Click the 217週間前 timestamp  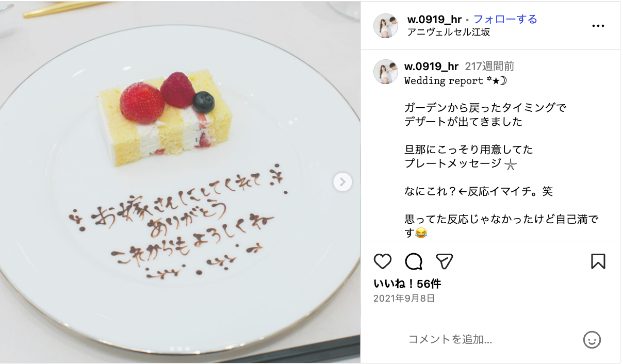(x=489, y=67)
